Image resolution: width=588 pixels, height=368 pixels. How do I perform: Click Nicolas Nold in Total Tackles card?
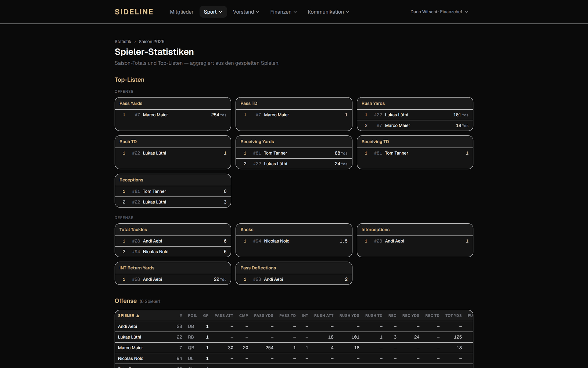point(155,252)
